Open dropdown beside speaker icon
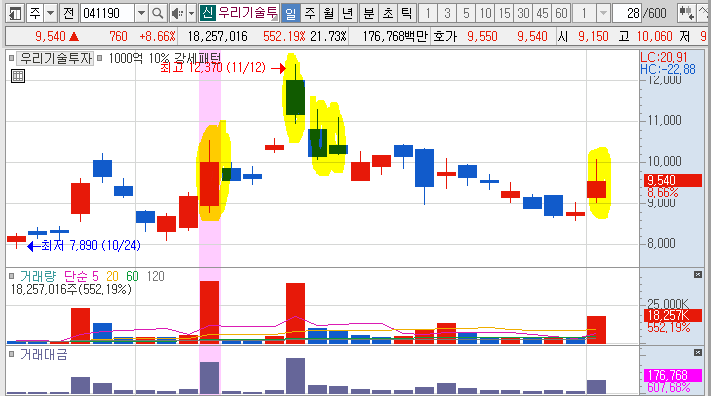This screenshot has height=396, width=711. (191, 13)
